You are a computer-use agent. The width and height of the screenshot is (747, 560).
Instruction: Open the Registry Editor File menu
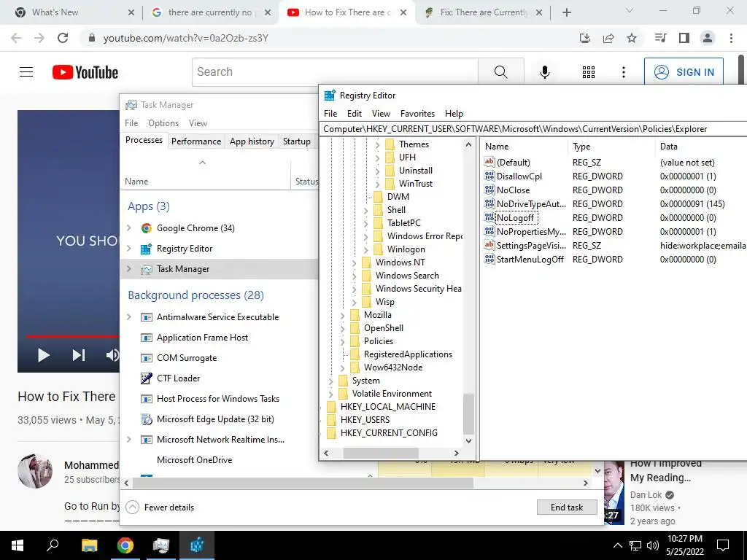pyautogui.click(x=330, y=113)
